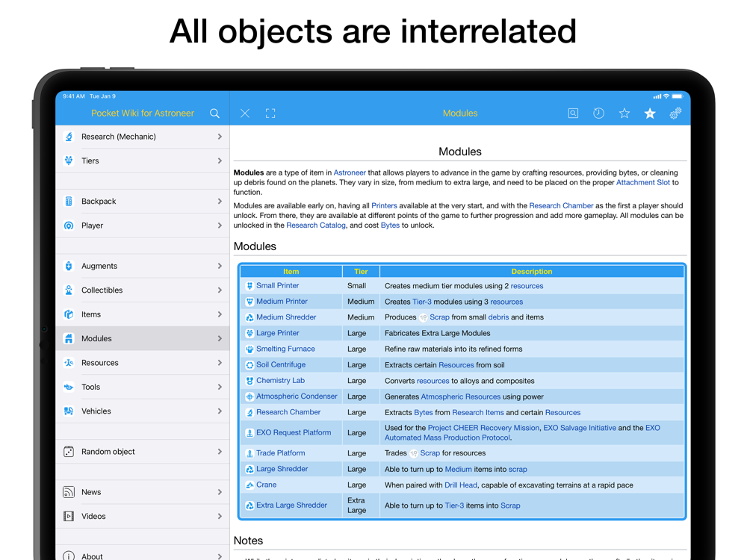This screenshot has height=560, width=747.
Task: Open the Tools category
Action: (x=143, y=387)
